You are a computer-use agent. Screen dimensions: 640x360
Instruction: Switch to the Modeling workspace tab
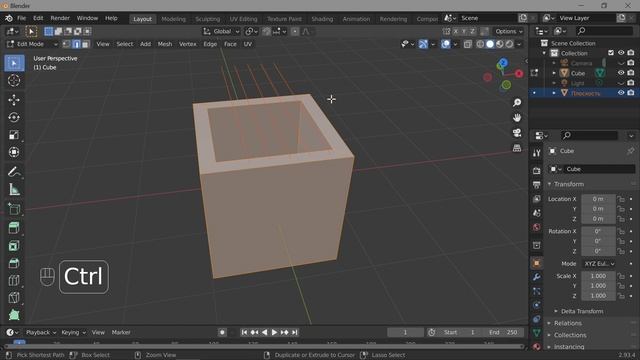tap(173, 19)
